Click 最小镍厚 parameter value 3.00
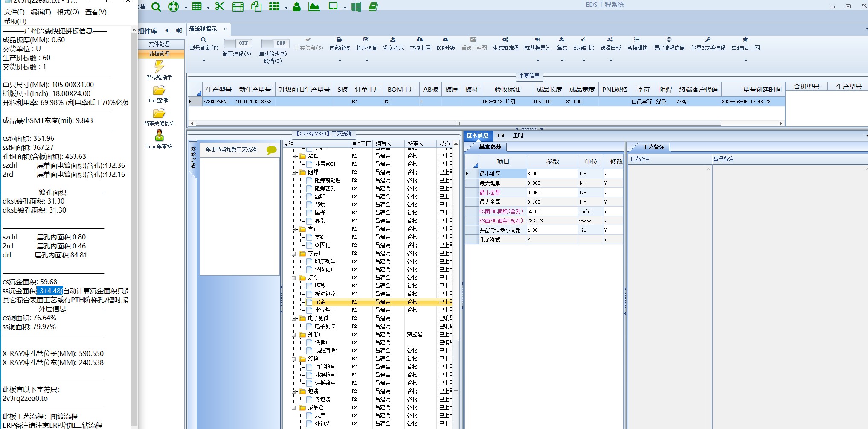Image resolution: width=868 pixels, height=429 pixels. [x=552, y=174]
